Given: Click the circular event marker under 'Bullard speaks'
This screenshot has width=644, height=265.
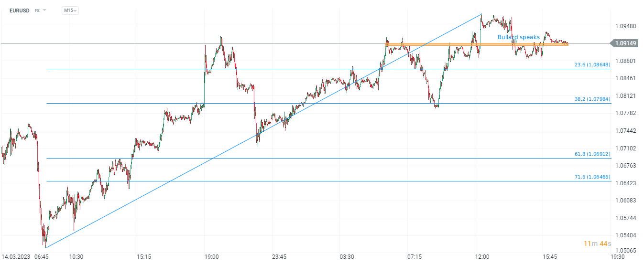Looking at the screenshot, I should (x=514, y=42).
